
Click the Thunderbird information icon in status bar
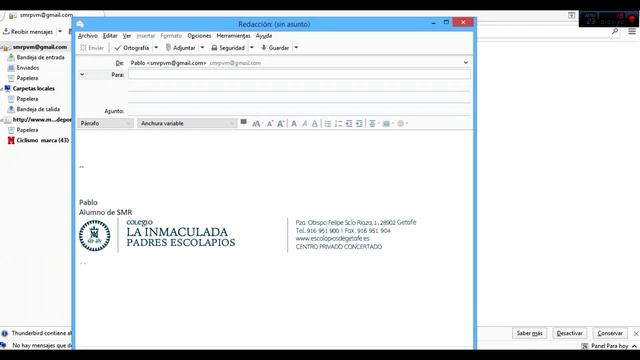point(4,333)
